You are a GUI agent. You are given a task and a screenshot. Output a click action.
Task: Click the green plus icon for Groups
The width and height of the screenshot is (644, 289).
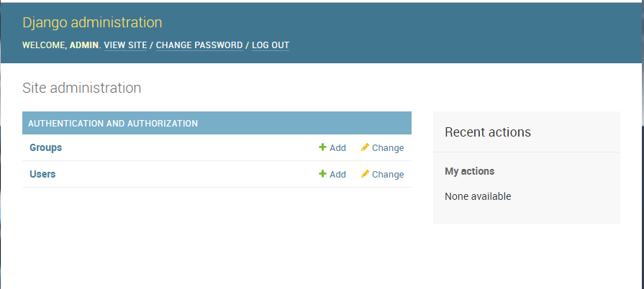[322, 147]
